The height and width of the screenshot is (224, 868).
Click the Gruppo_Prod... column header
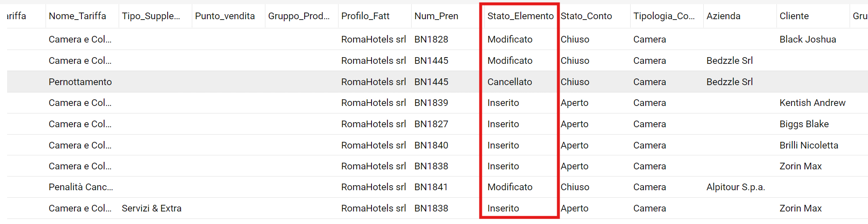tap(299, 16)
